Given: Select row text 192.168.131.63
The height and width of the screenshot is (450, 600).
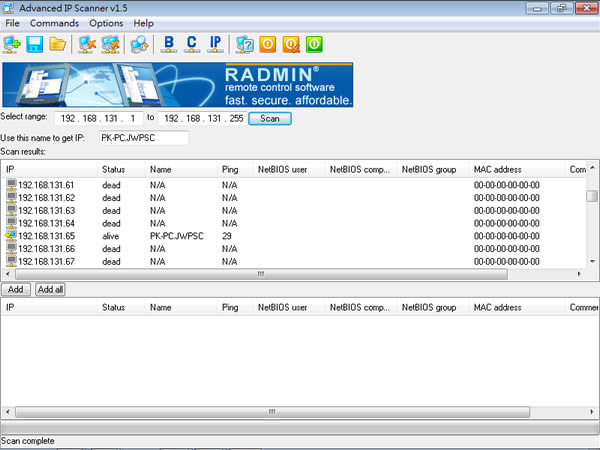Looking at the screenshot, I should (46, 210).
